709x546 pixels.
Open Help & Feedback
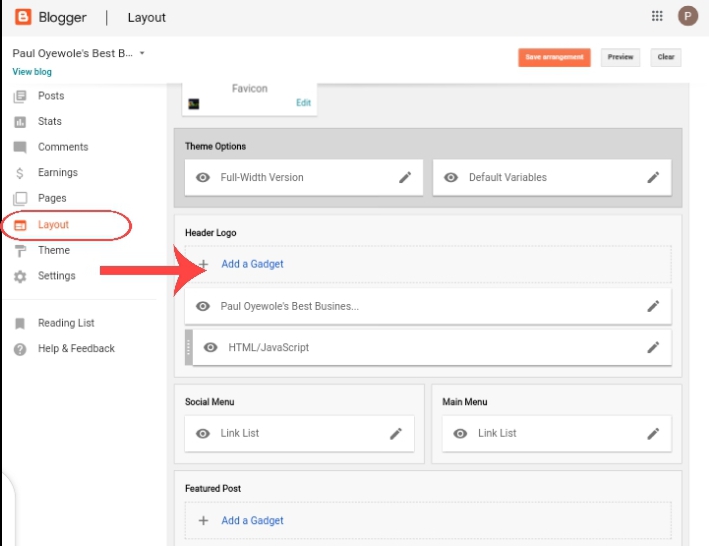(76, 348)
